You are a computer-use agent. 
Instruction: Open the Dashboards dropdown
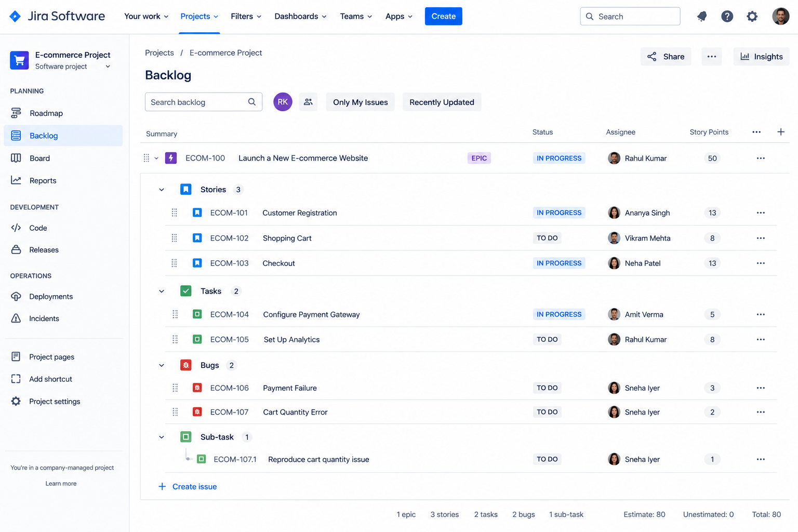(x=300, y=16)
